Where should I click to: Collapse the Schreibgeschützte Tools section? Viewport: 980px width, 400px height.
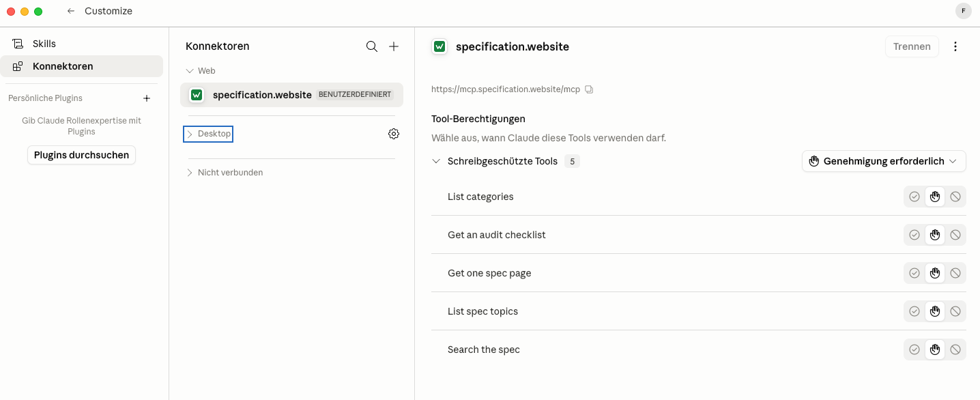tap(436, 161)
